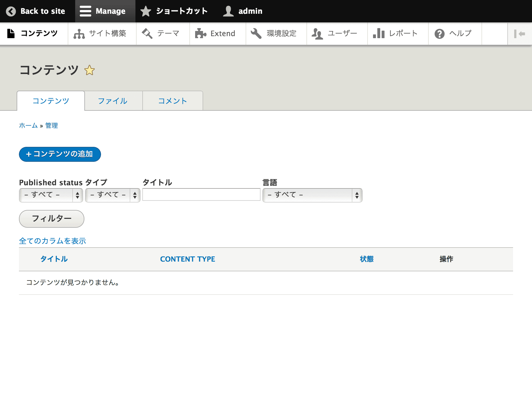532x405 pixels.
Task: Click the Extend puzzle piece icon
Action: 201,34
